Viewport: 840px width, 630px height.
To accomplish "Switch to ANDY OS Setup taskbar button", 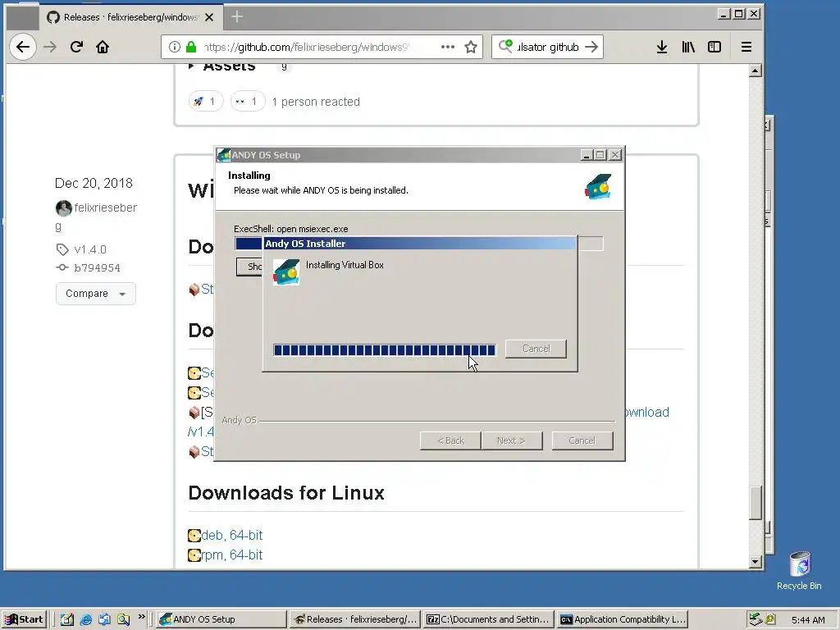I will pos(221,619).
